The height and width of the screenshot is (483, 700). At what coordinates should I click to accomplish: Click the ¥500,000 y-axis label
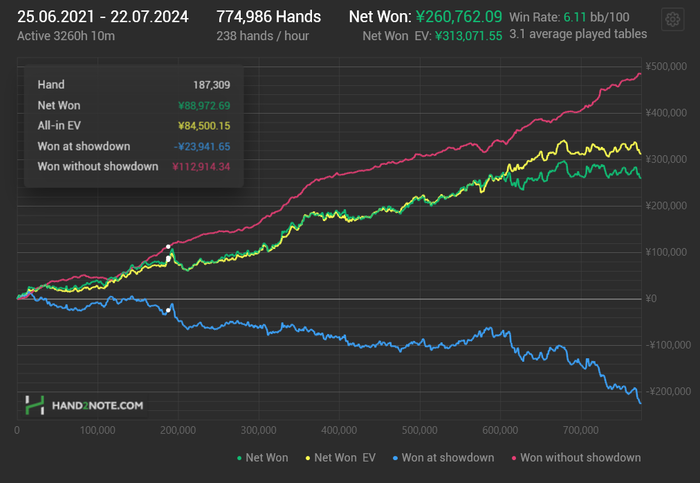666,67
